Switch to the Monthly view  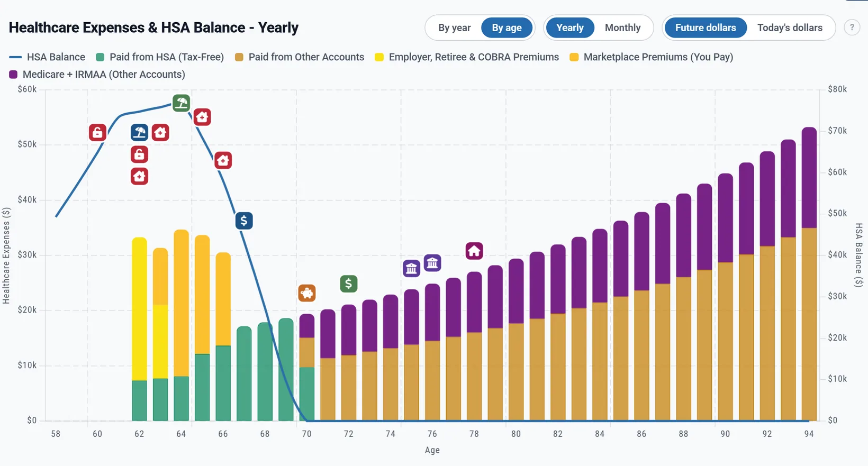(622, 28)
